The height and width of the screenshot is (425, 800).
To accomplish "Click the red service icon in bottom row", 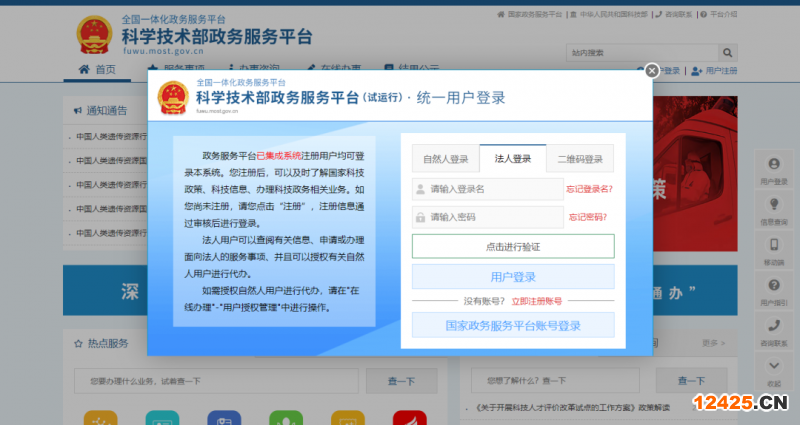I will pyautogui.click(x=410, y=418).
